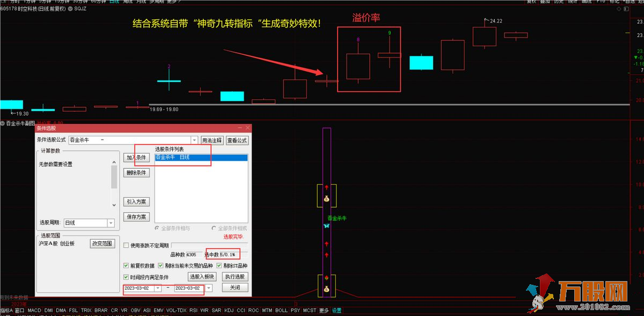Screen dimensions: 644x316
Task: Click 窗口 tab in bottom bar
Action: pos(20,311)
